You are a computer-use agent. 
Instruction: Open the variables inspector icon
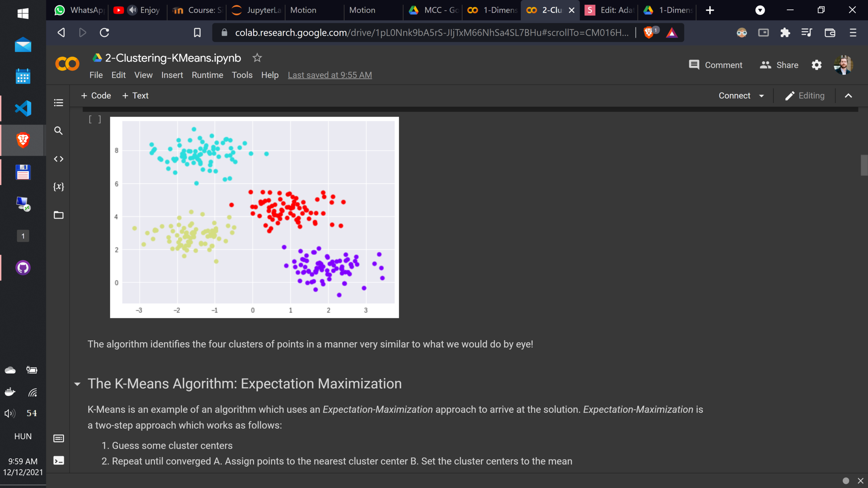tap(58, 187)
